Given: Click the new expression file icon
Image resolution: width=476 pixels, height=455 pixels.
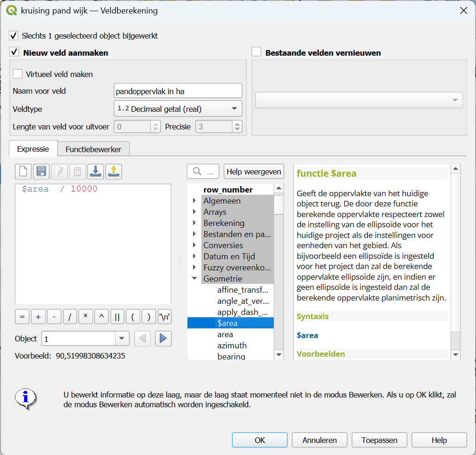Looking at the screenshot, I should pyautogui.click(x=23, y=172).
